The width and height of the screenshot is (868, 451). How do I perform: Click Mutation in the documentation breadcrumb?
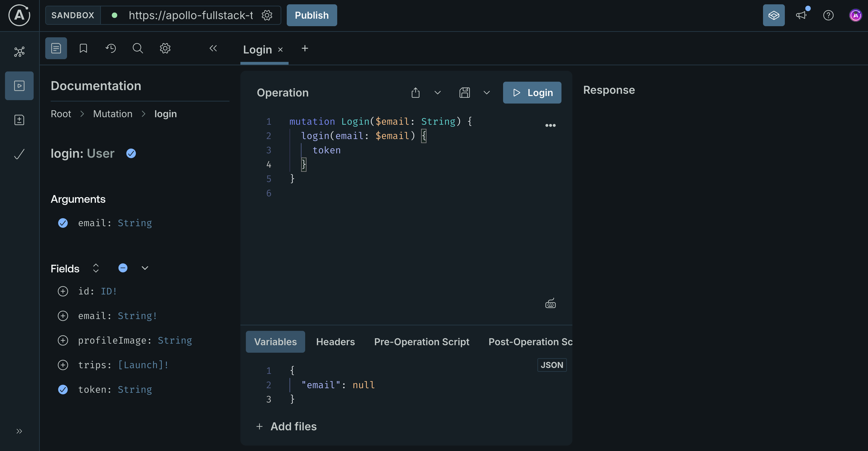pos(112,114)
